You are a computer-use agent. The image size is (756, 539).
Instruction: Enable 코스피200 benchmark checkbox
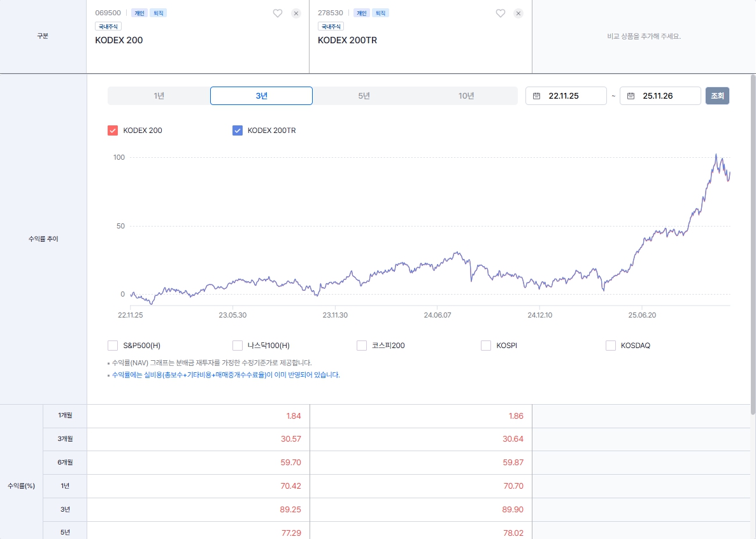coord(362,346)
